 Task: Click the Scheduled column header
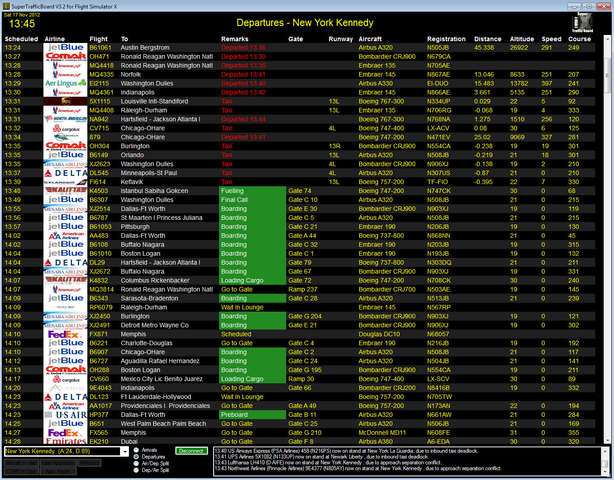click(21, 39)
